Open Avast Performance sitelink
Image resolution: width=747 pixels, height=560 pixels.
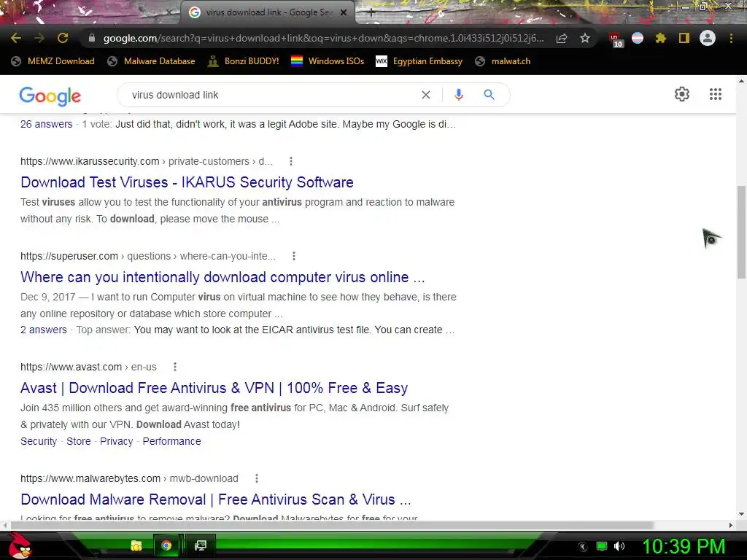point(171,441)
